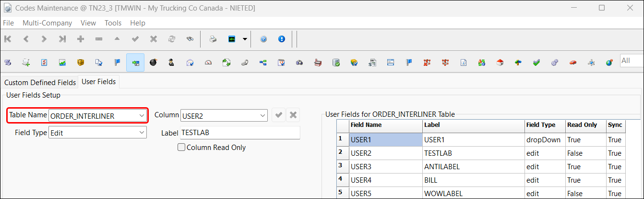Click the Label text field containing TESTLAB
Viewport: 644px width, 199px height.
239,133
